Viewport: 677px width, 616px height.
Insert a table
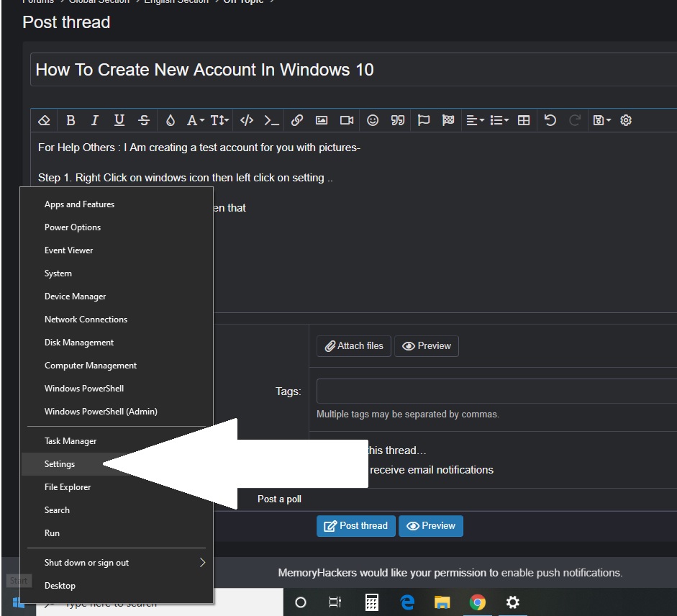(x=524, y=120)
